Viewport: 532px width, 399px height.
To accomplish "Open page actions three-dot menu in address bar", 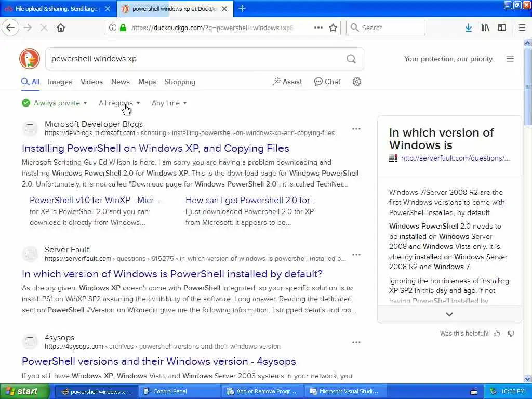I will click(x=318, y=28).
